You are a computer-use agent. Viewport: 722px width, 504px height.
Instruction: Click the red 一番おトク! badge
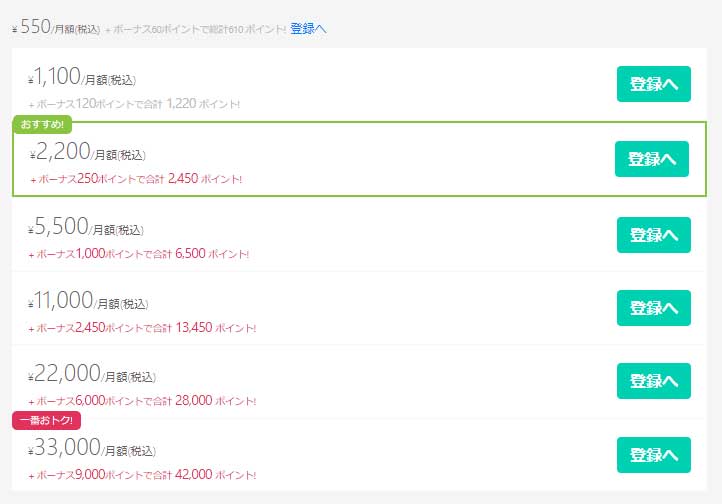46,420
